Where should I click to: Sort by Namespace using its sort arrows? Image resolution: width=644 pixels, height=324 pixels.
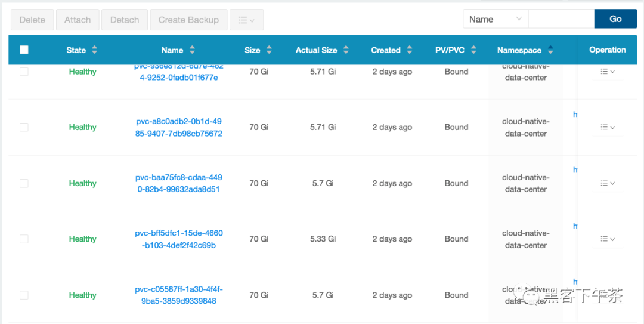coord(550,50)
